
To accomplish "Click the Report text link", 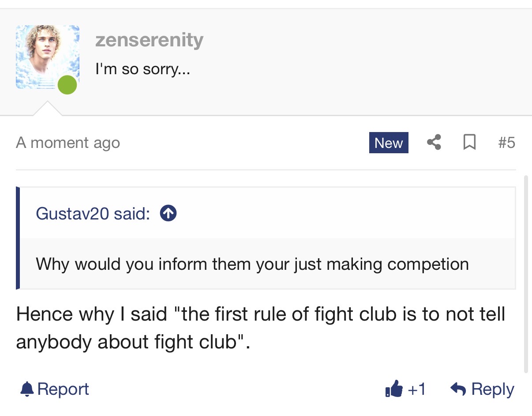I will [63, 389].
